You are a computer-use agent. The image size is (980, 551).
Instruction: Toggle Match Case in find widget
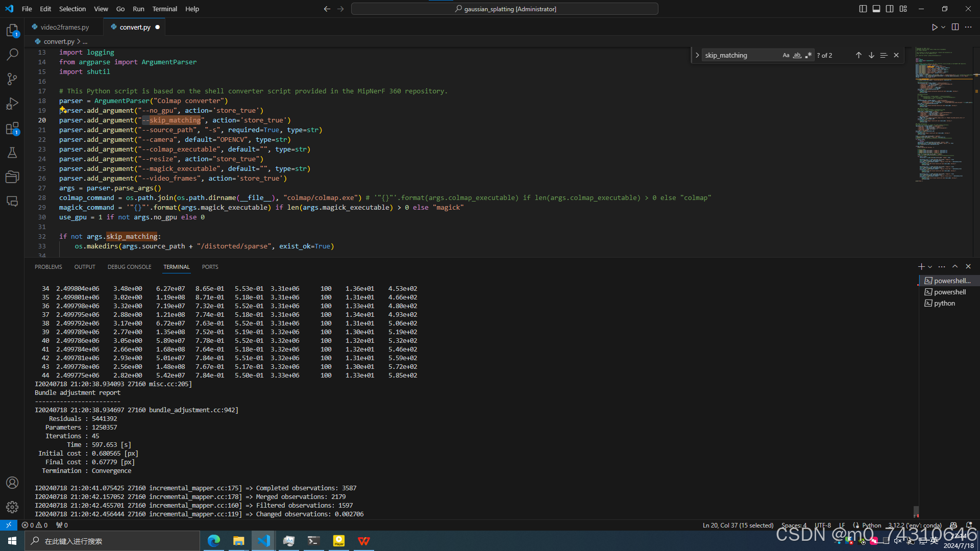(786, 55)
